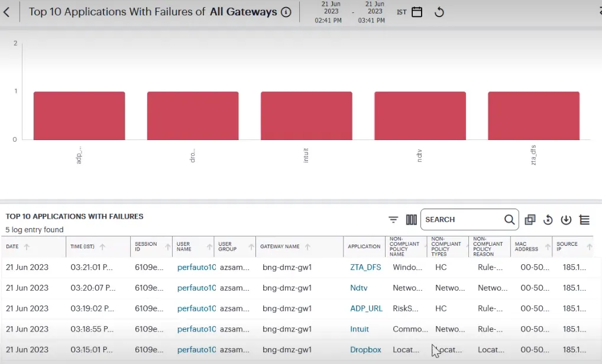
Task: Refresh the report with the top reload icon
Action: (439, 12)
